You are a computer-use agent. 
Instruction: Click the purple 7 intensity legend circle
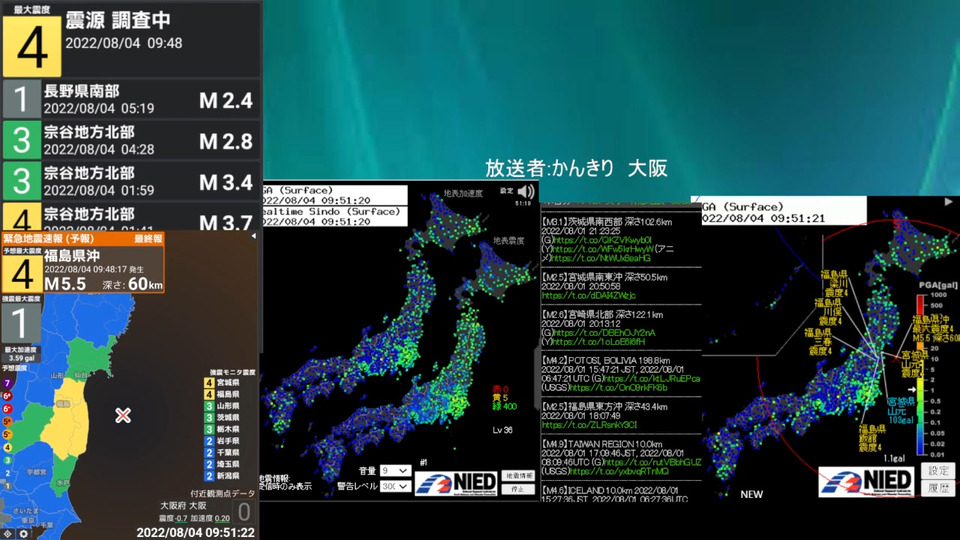click(7, 383)
